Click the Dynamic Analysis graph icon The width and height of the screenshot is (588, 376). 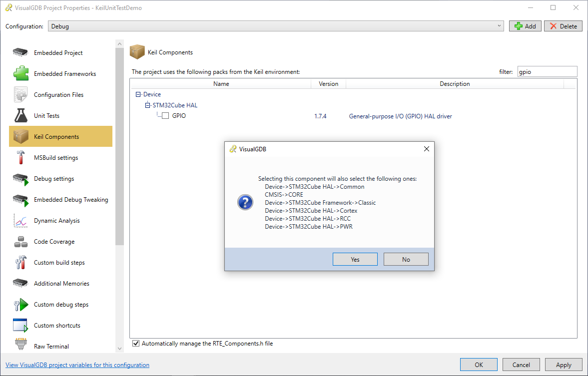(x=20, y=220)
